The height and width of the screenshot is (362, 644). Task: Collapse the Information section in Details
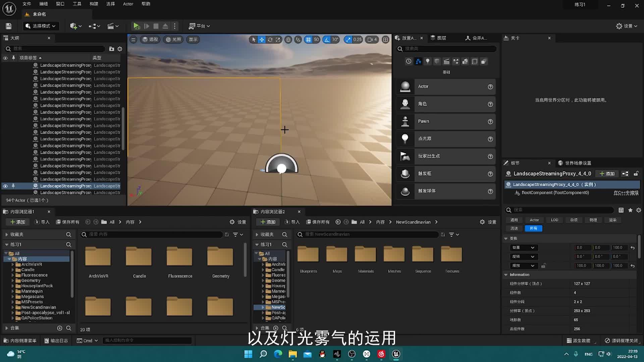coord(506,275)
